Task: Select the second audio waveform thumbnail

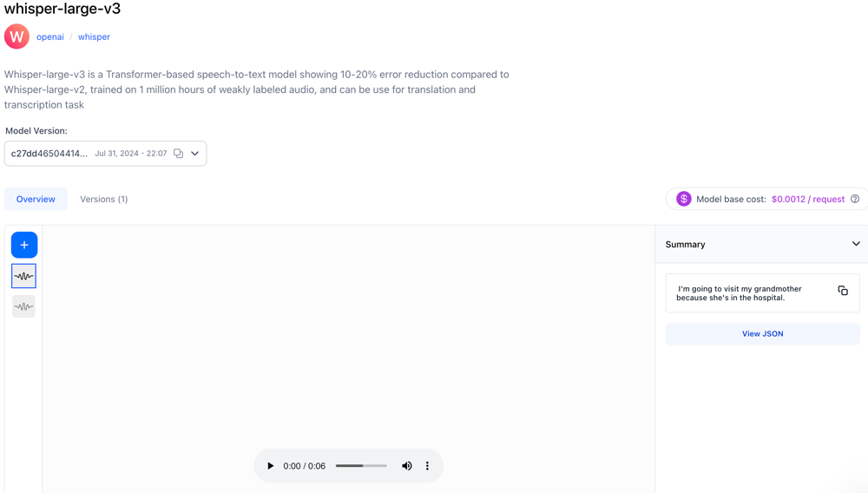Action: (x=24, y=306)
